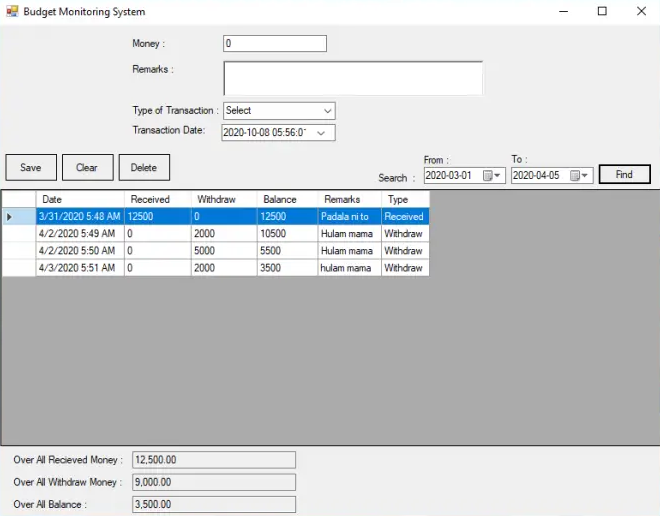Click the Withdraw column header

[224, 199]
